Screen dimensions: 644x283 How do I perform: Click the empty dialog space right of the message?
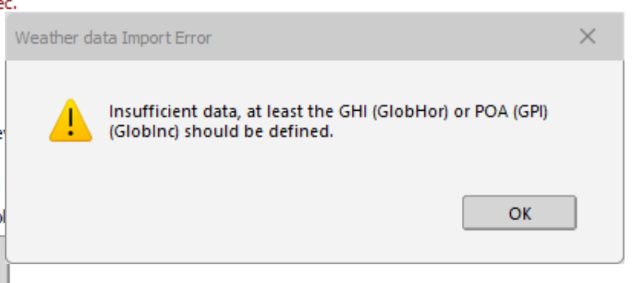[586, 122]
